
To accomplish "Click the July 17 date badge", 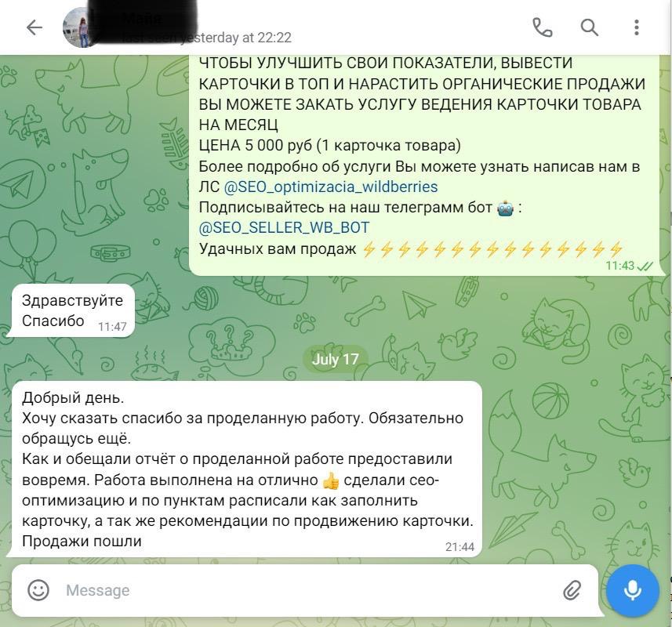I will point(335,359).
